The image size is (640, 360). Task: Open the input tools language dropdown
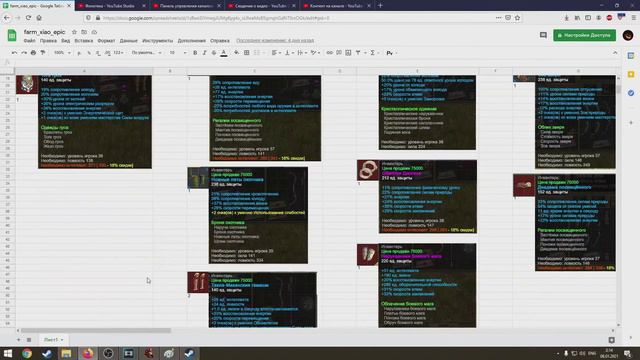[x=392, y=53]
